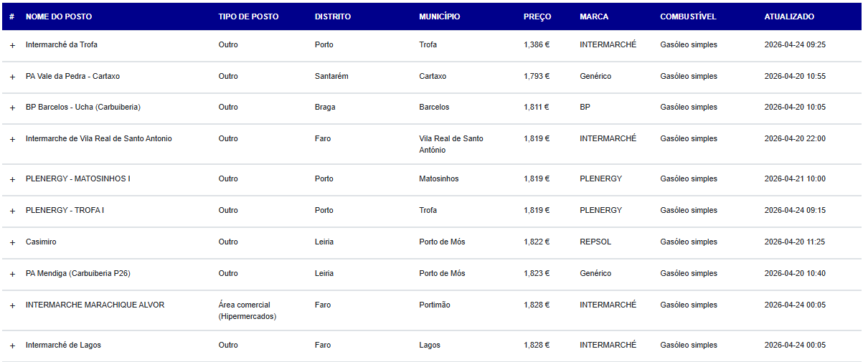This screenshot has width=868, height=362.
Task: Expand the INTERMARCHE MARACHIQUE ALVOR row
Action: click(12, 305)
